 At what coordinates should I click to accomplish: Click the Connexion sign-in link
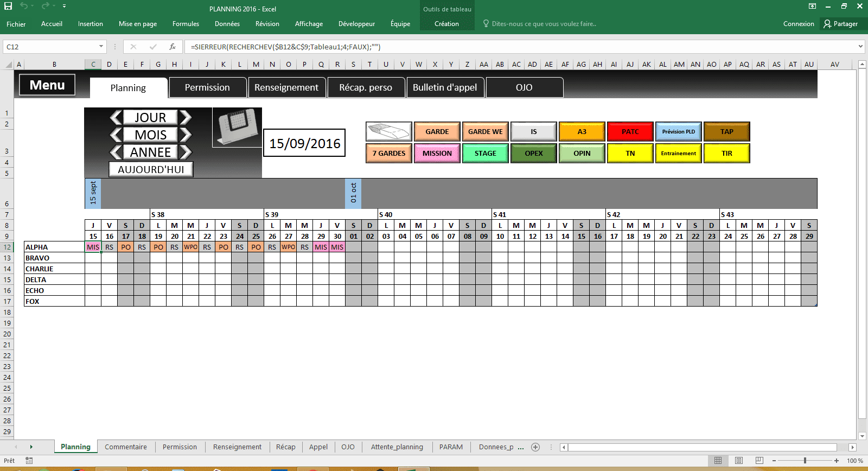799,24
